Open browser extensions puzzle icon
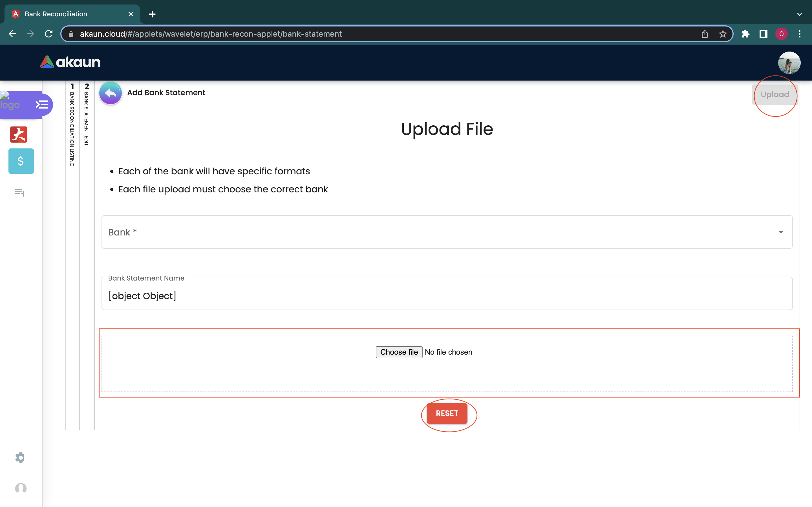812x507 pixels. (745, 34)
